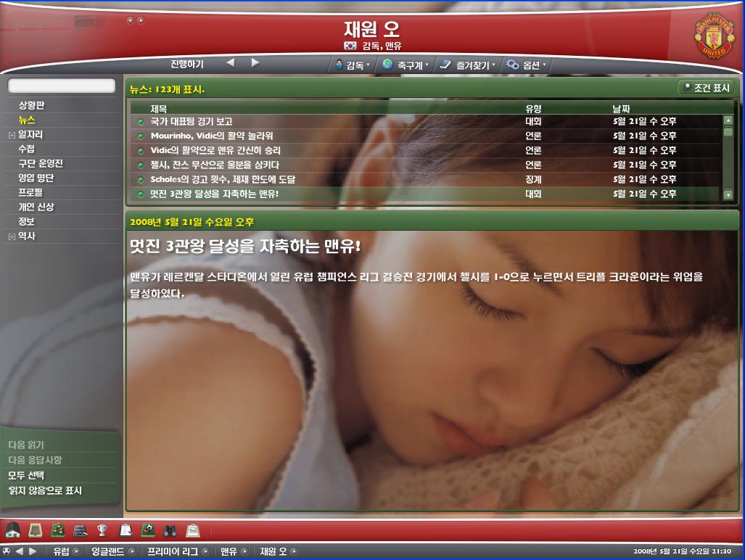The width and height of the screenshot is (745, 560).
Task: Click 모두 선택 to select all news
Action: click(x=26, y=476)
